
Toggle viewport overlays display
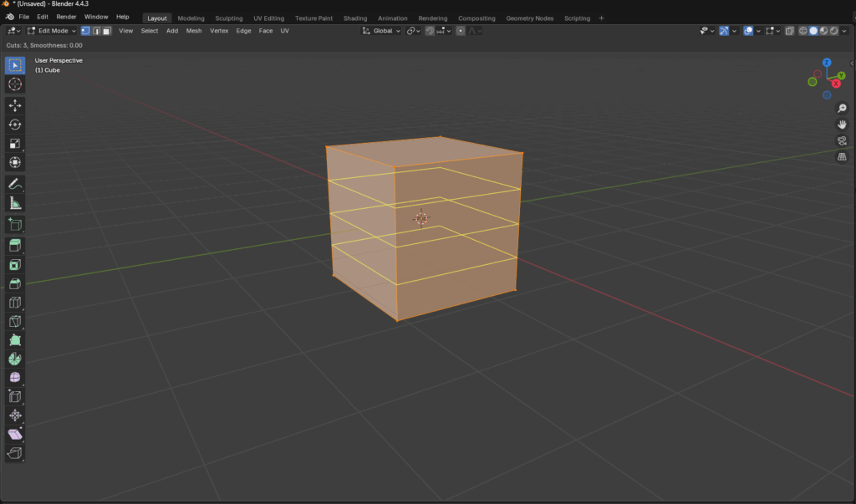click(x=748, y=31)
